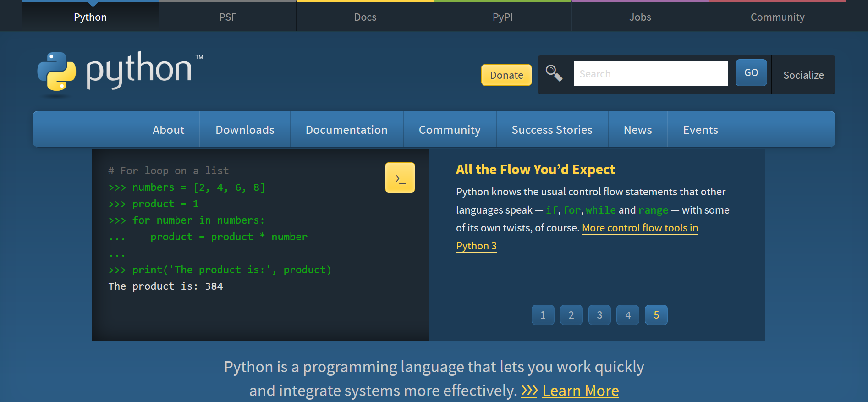Click the 'The product is: 384' output line
Viewport: 868px width, 402px height.
click(x=165, y=286)
